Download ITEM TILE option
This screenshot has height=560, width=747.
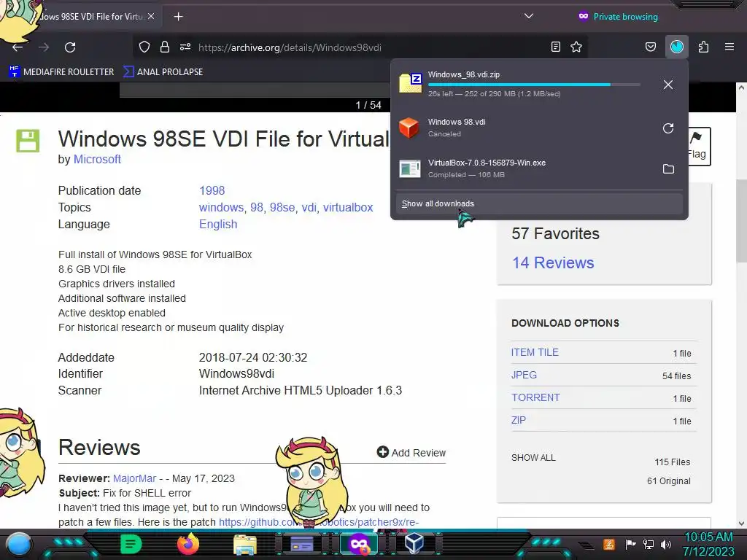(x=535, y=352)
